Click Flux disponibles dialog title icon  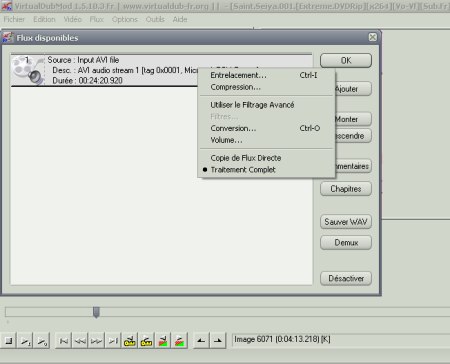[8, 38]
